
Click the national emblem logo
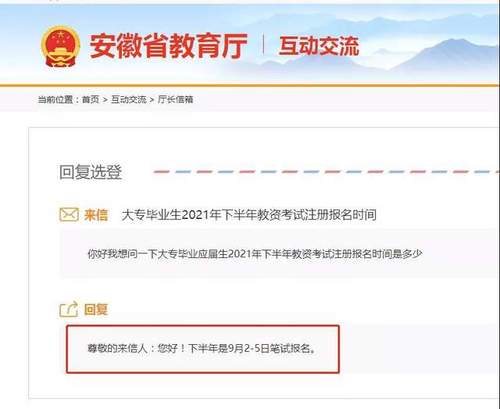click(x=60, y=46)
